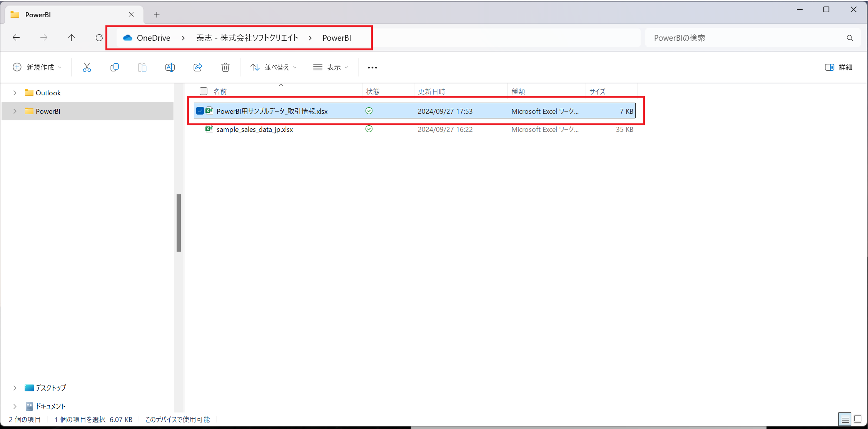Click the Delete trash icon
This screenshot has height=429, width=868.
point(225,67)
